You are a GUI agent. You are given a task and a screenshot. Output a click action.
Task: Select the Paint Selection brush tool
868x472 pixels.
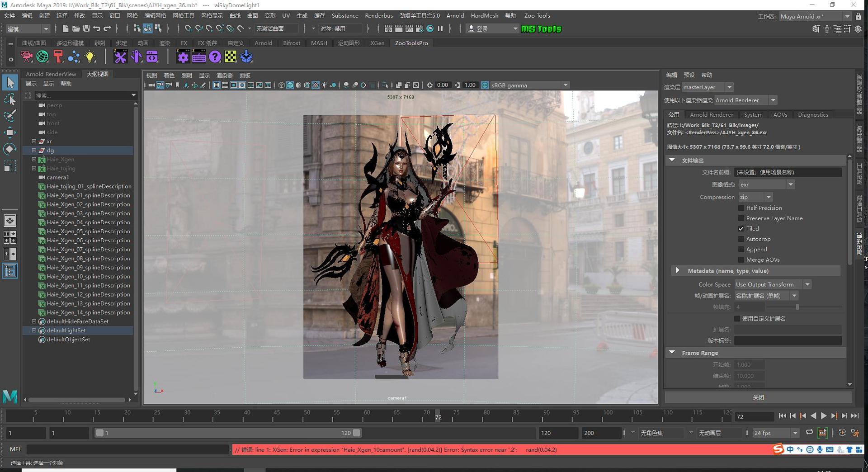[x=10, y=116]
